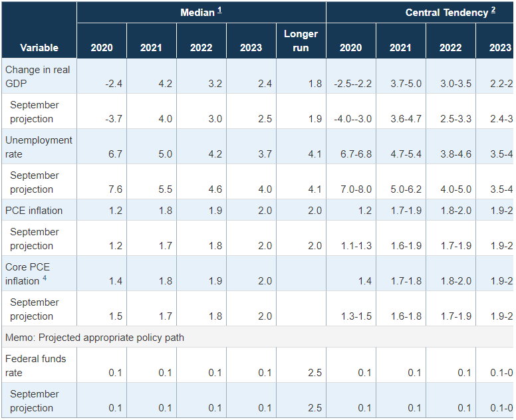Select the 2023 header under Median
The image size is (516, 420).
[251, 48]
